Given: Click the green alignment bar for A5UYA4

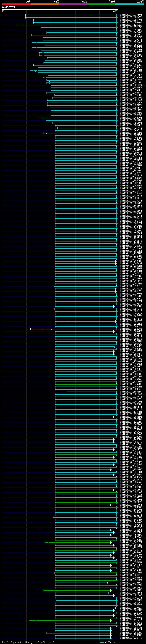Looking at the screenshot, I should click(x=86, y=361).
